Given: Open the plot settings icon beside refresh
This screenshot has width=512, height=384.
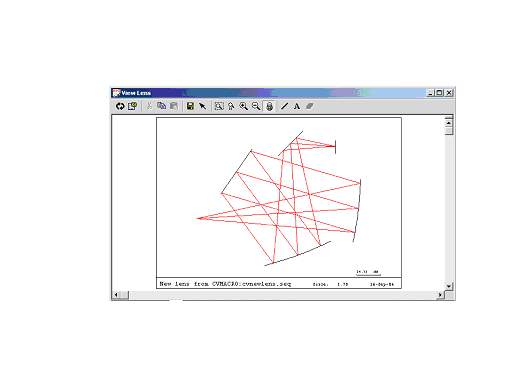Looking at the screenshot, I should click(x=132, y=106).
